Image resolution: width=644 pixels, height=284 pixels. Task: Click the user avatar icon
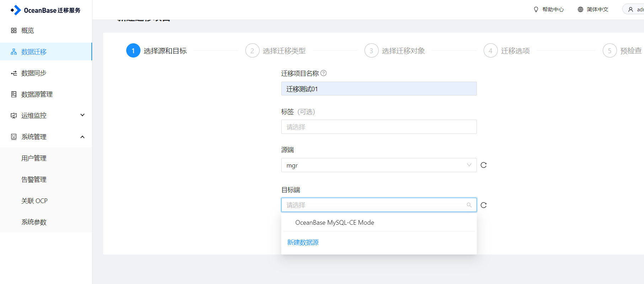click(x=630, y=10)
